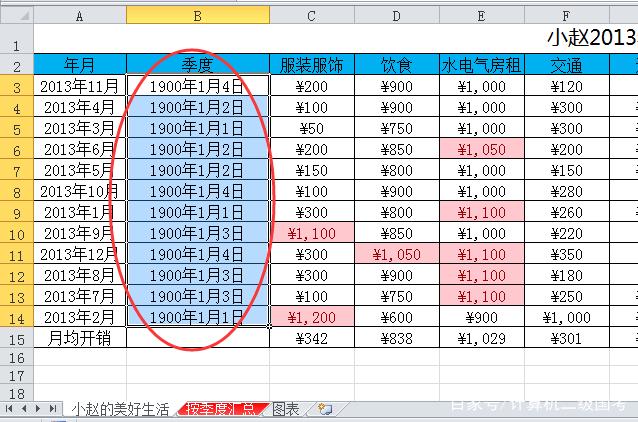Select row 9 header
638x422 pixels.
(17, 211)
